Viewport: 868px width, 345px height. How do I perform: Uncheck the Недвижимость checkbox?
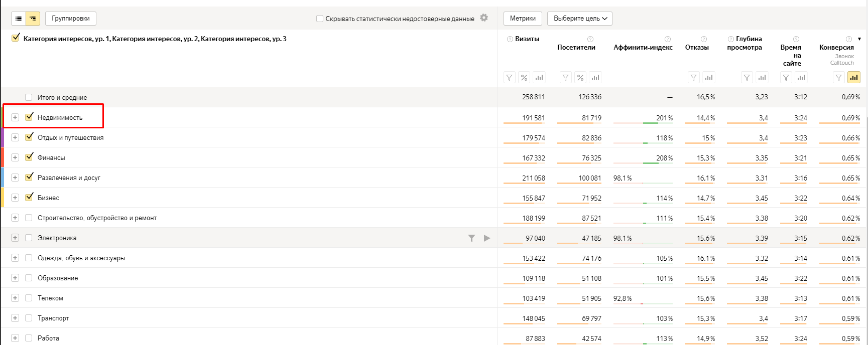pyautogui.click(x=29, y=117)
